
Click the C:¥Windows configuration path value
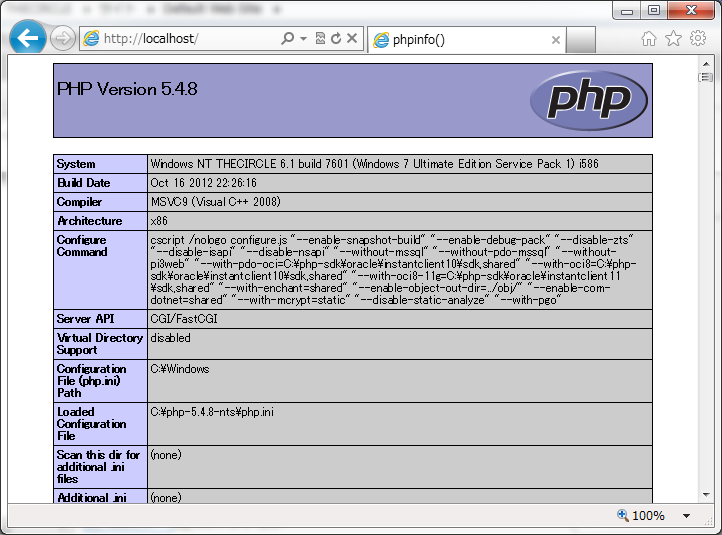180,369
